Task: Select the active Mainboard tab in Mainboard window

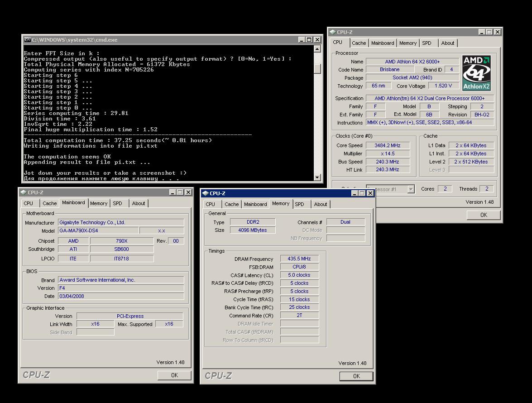Action: click(x=73, y=202)
